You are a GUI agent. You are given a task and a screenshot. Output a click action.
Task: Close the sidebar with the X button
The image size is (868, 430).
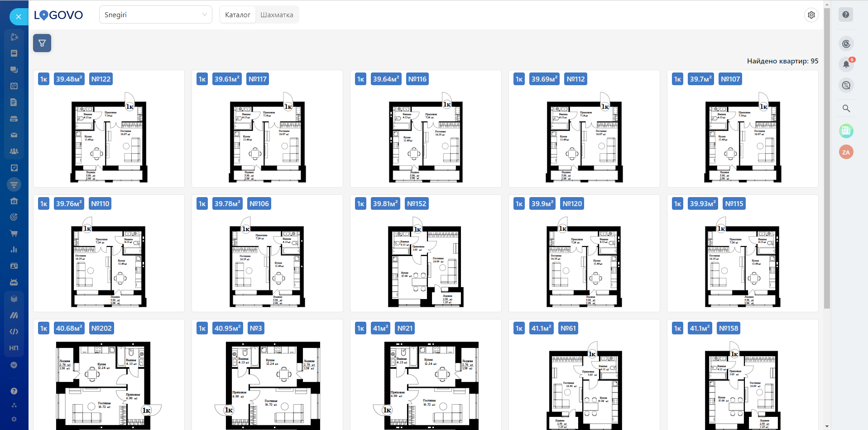tap(19, 17)
